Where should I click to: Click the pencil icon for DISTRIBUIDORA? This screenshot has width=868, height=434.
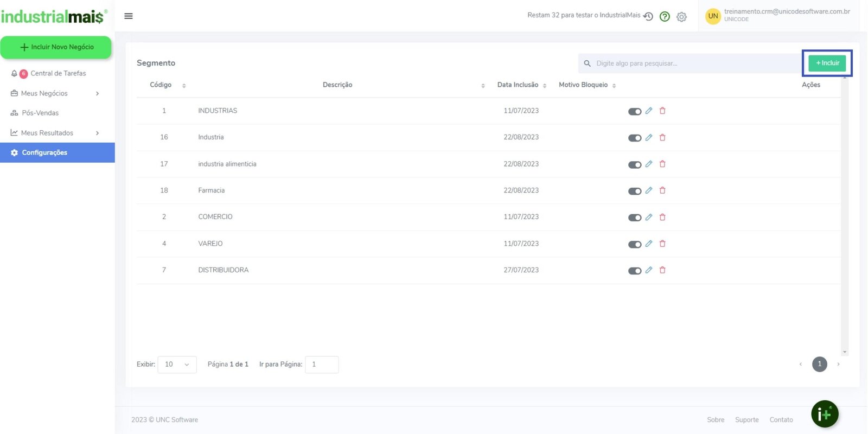(648, 270)
